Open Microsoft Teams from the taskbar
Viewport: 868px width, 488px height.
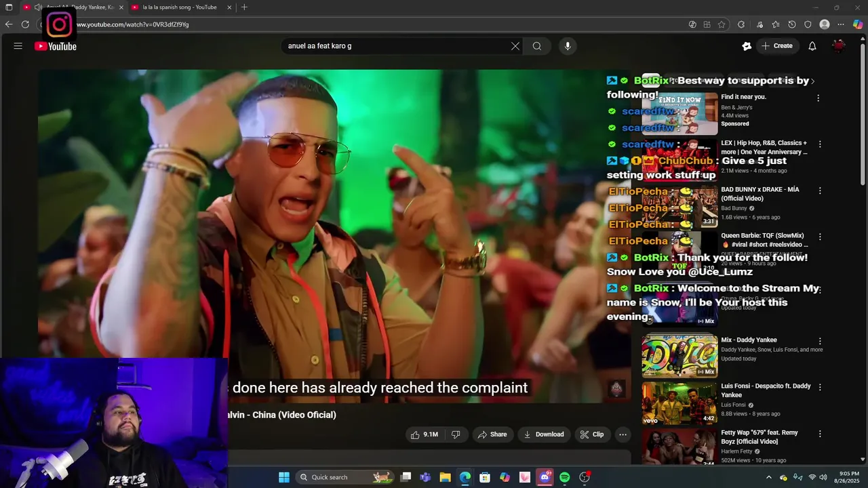pyautogui.click(x=425, y=477)
